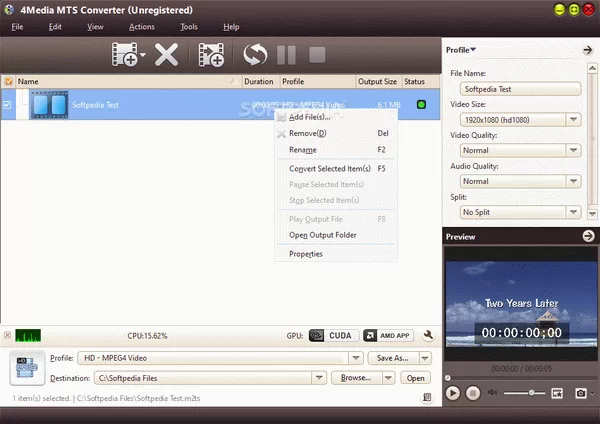
Task: Open the Audio Quality dropdown
Action: coord(573,181)
